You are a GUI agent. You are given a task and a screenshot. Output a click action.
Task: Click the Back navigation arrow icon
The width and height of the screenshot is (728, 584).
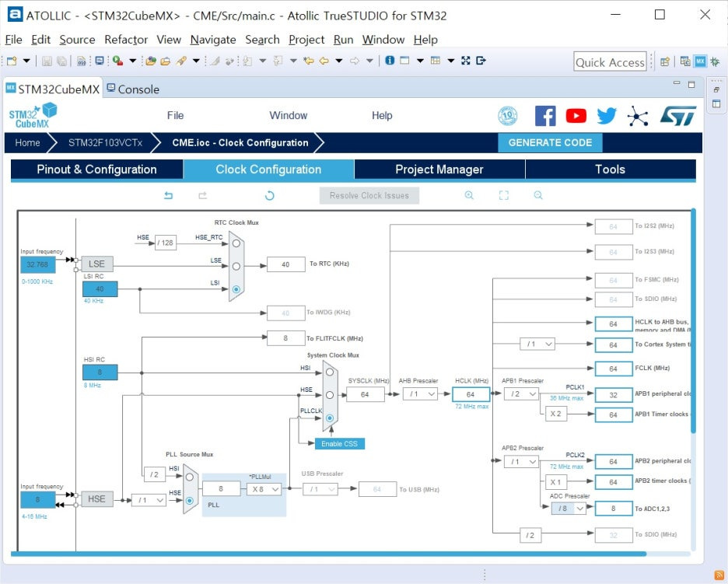coord(324,61)
